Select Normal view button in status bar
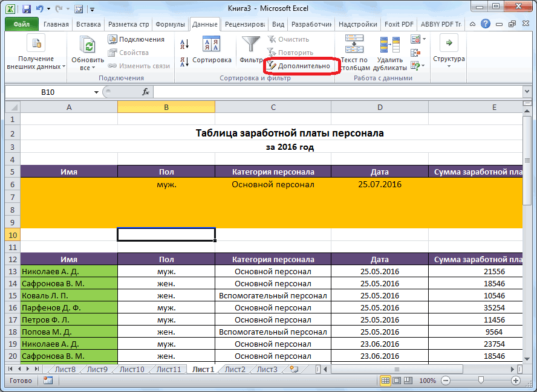This screenshot has height=392, width=537. click(x=386, y=381)
